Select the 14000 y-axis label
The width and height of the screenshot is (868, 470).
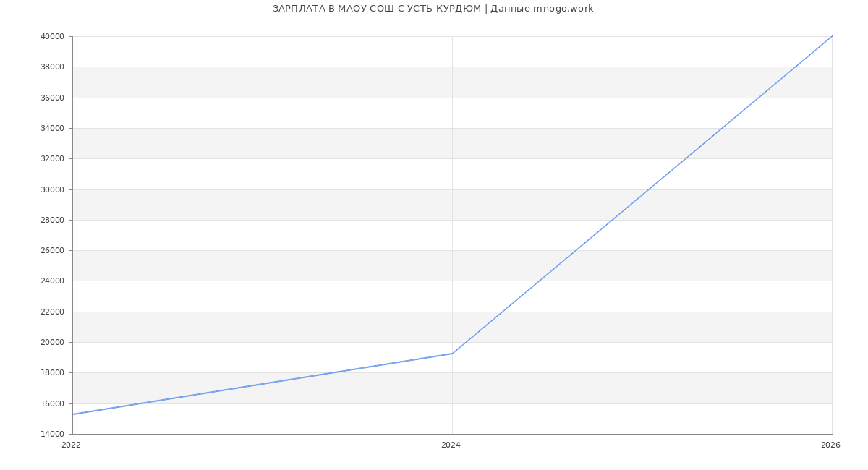[53, 434]
